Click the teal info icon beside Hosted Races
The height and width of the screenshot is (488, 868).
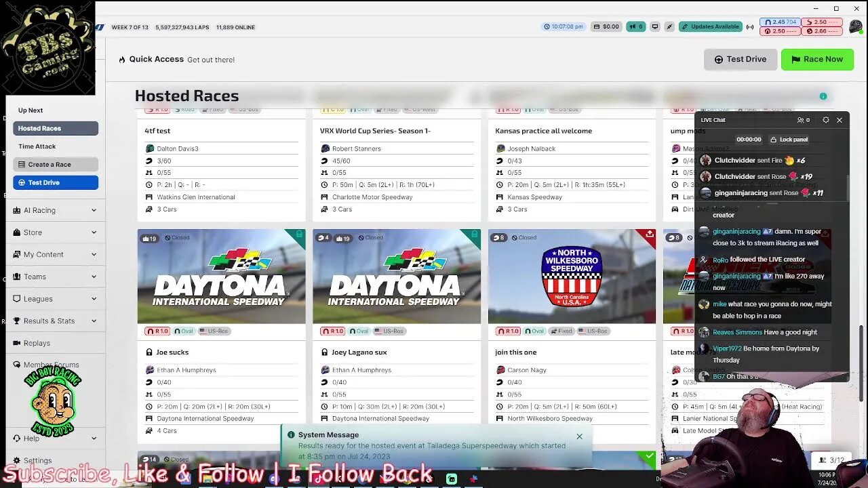[x=823, y=96]
